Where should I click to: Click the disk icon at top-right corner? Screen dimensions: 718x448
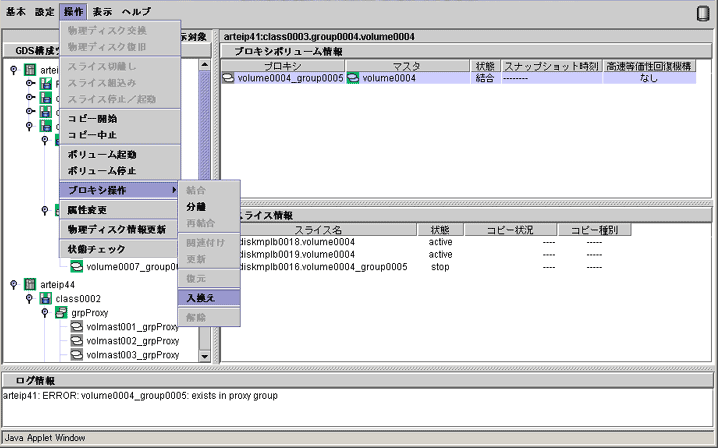click(x=702, y=13)
